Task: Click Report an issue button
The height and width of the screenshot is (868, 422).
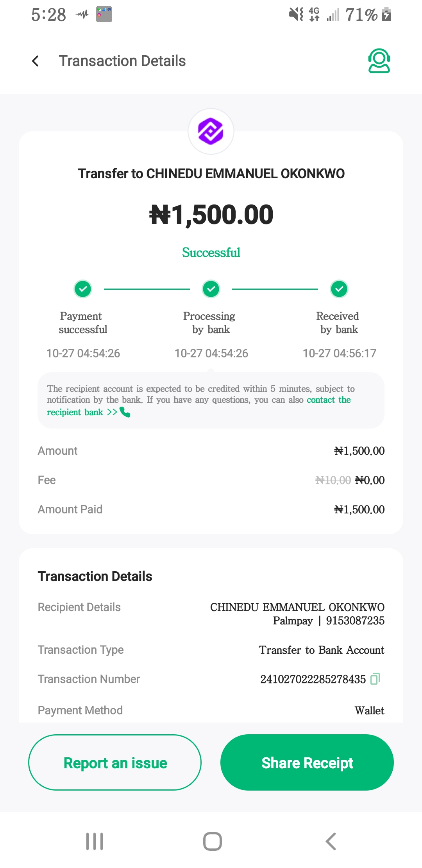Action: pyautogui.click(x=115, y=762)
